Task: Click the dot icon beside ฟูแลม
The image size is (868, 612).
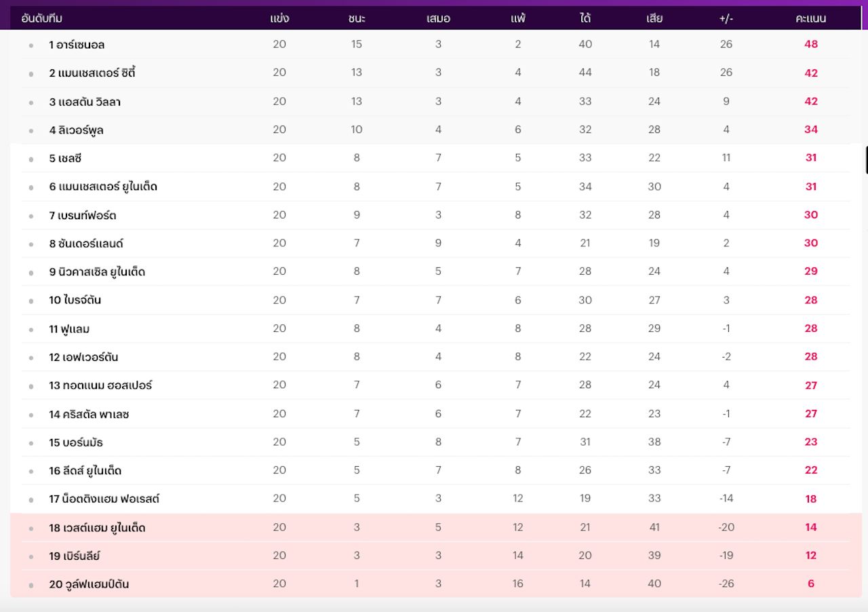Action: [x=31, y=330]
